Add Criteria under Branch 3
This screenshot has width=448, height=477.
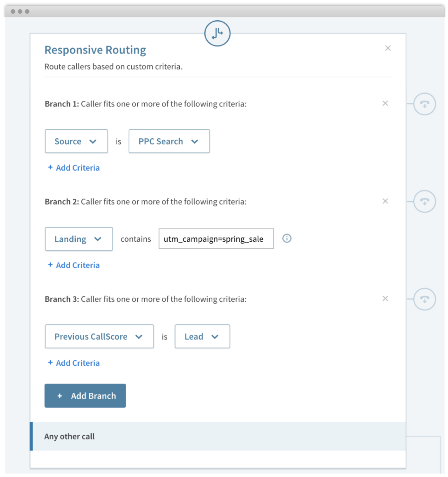coord(74,363)
